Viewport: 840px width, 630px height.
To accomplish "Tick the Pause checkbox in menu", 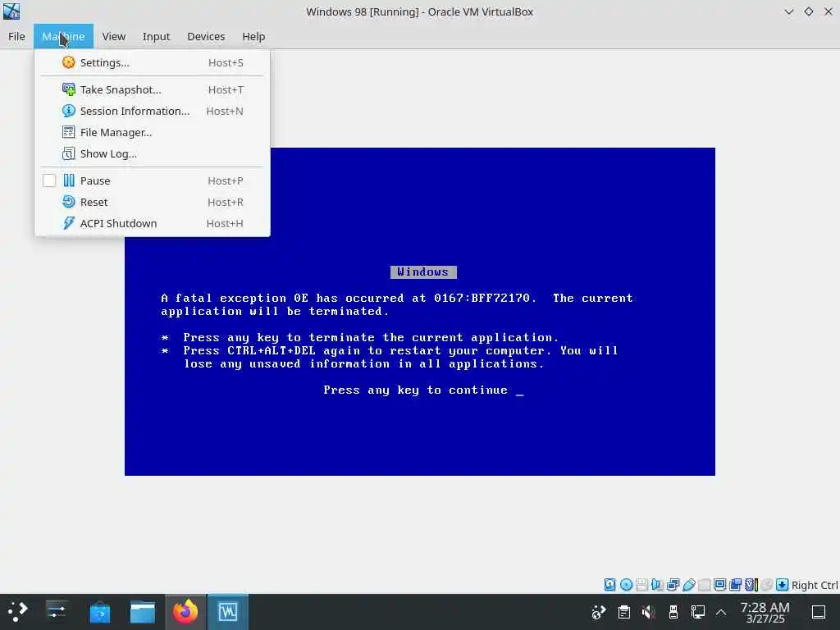I will coord(49,180).
